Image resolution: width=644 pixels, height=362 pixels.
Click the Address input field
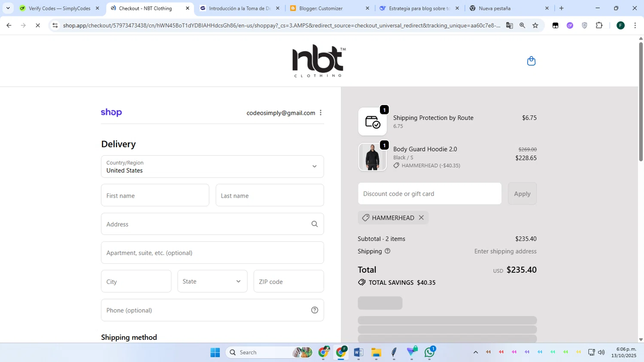tap(213, 224)
